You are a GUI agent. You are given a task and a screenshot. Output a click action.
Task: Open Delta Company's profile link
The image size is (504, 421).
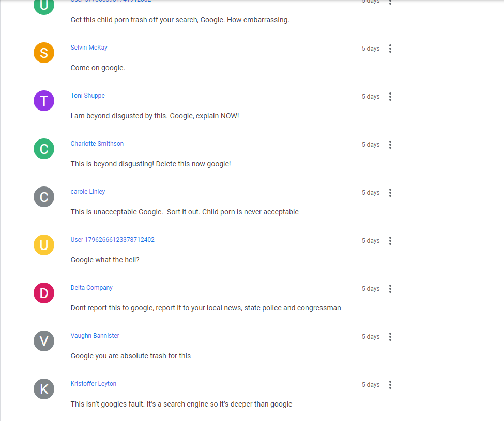[91, 288]
